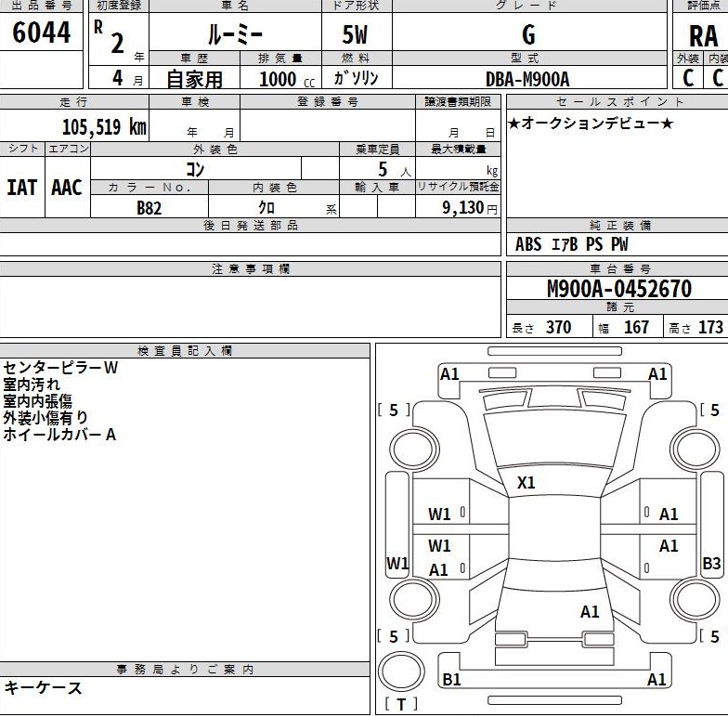728x717 pixels.
Task: Select the seating capacity 5 人
Action: (394, 169)
